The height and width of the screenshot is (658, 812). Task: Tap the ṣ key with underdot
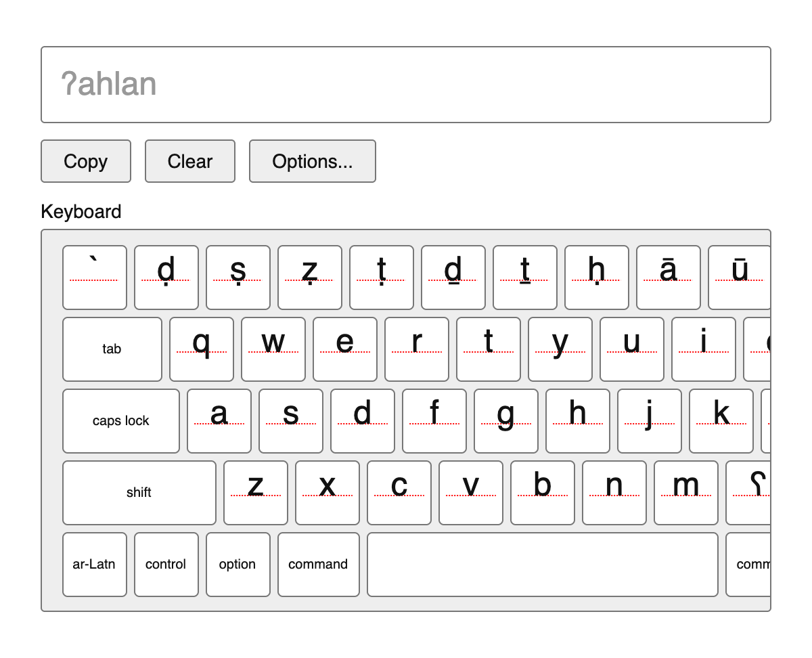click(x=238, y=278)
